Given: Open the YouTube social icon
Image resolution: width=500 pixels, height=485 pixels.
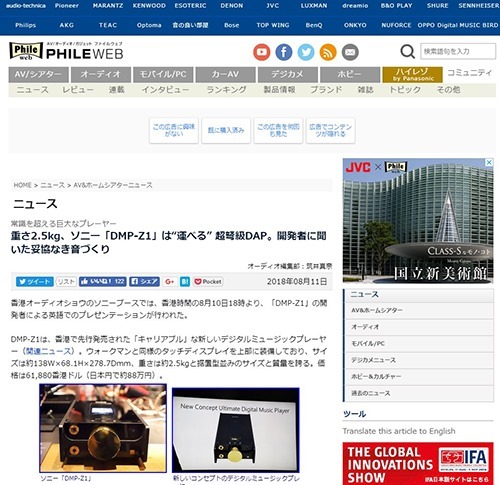Looking at the screenshot, I should click(x=262, y=52).
